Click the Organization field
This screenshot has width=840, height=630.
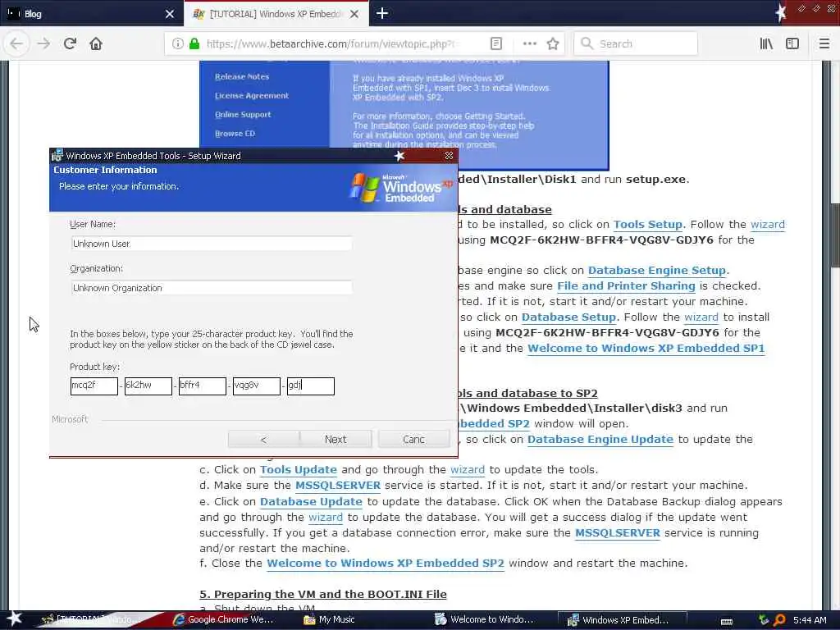tap(212, 288)
